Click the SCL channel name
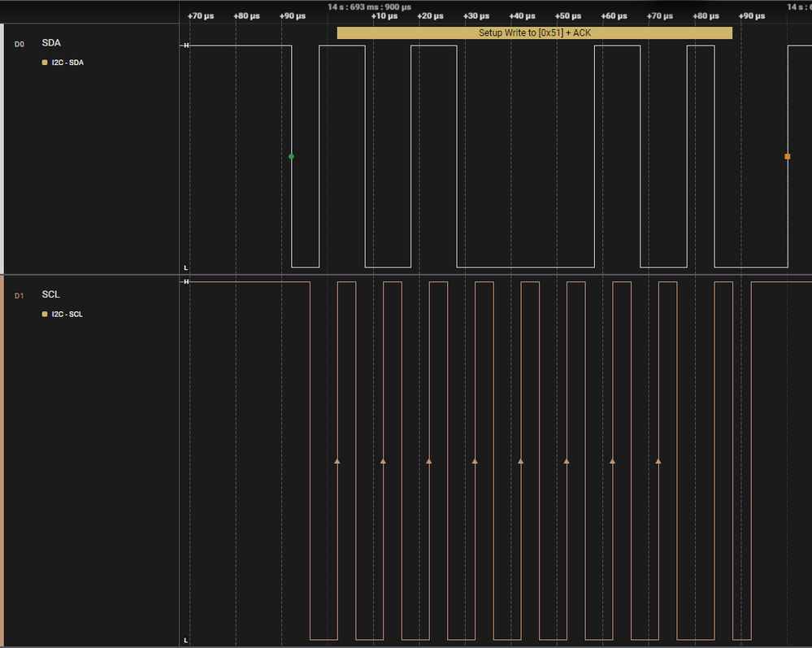 [50, 294]
